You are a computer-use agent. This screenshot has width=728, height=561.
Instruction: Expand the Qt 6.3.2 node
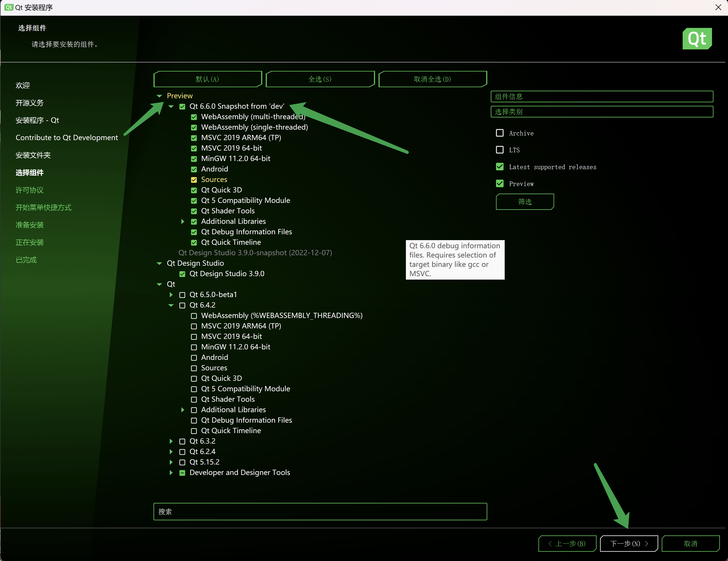(x=171, y=441)
